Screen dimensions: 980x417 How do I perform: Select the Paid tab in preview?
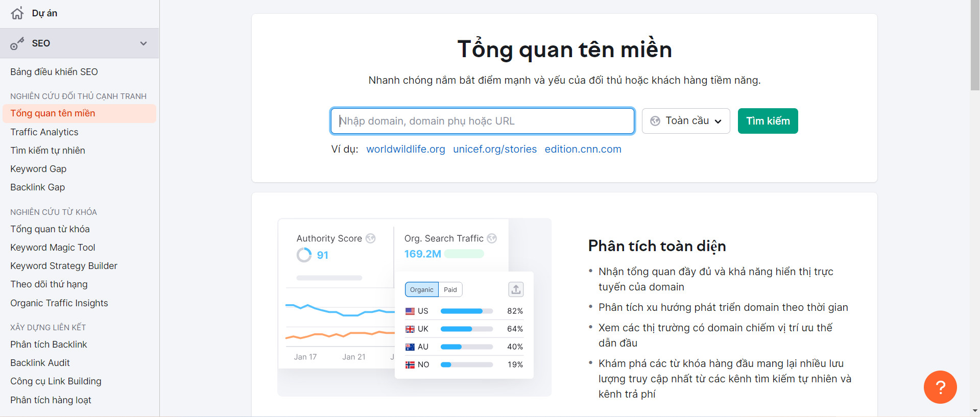tap(450, 289)
